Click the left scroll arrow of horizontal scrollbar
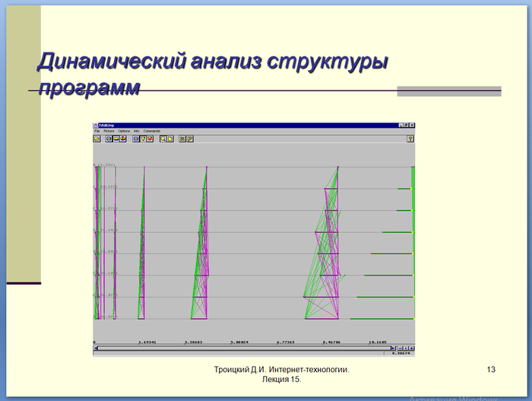 click(96, 348)
